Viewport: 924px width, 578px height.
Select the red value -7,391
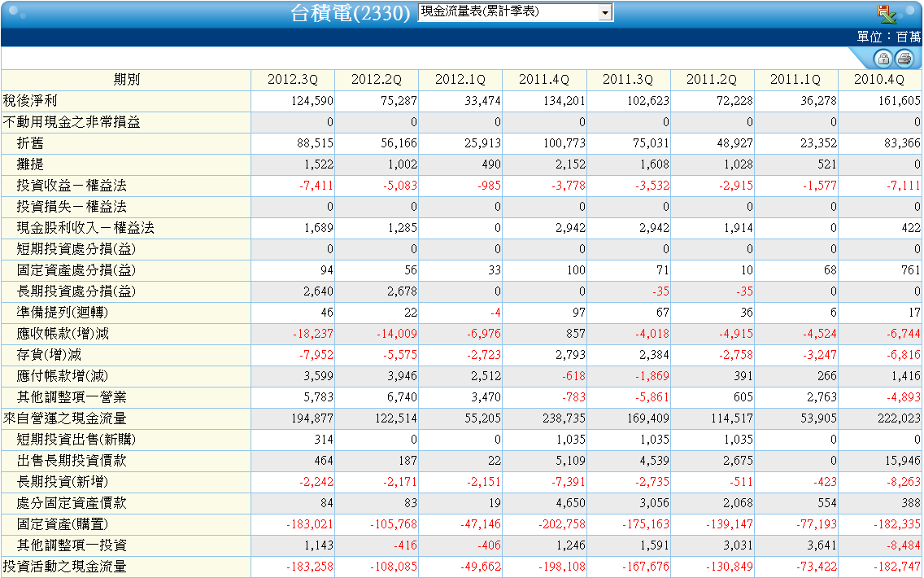(x=569, y=483)
